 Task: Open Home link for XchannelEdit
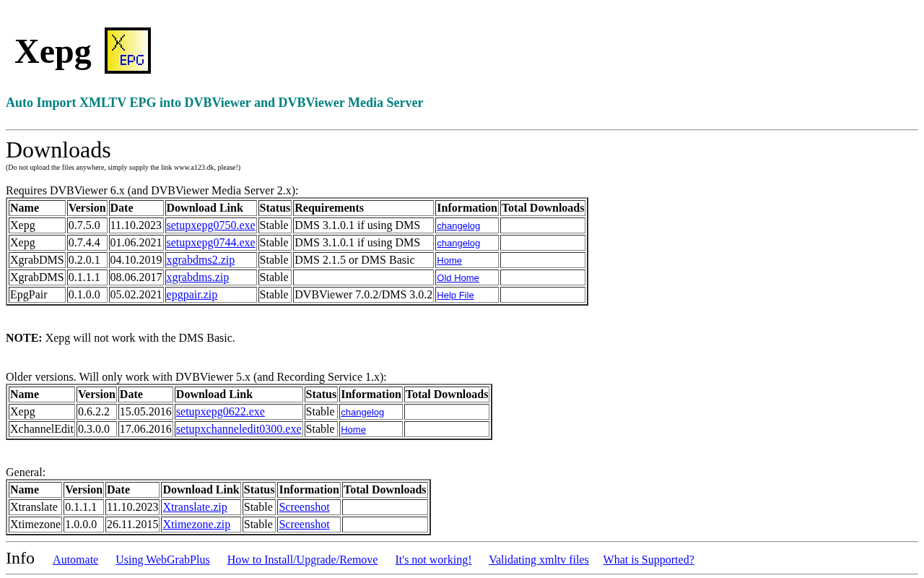click(353, 429)
